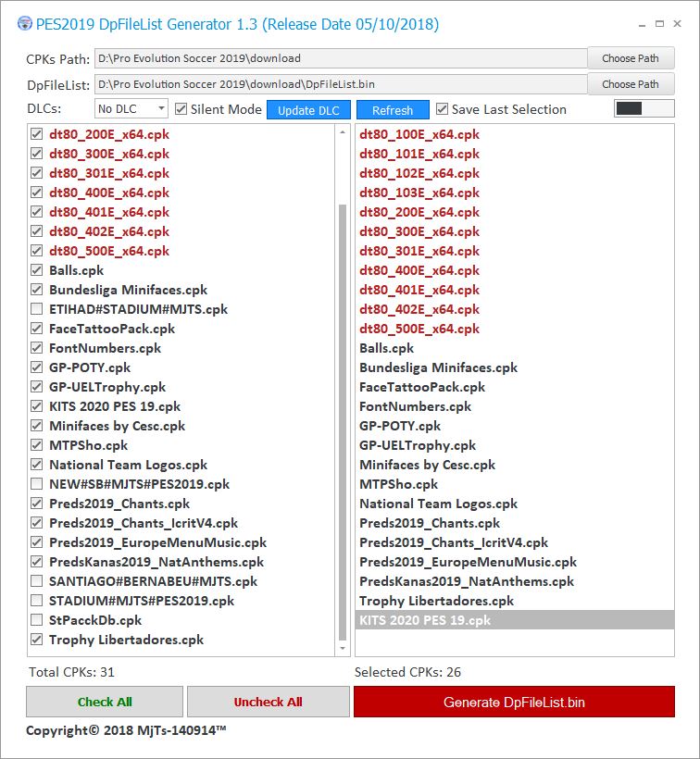This screenshot has height=759, width=700.
Task: Click the DpFileList path input field
Action: (x=341, y=84)
